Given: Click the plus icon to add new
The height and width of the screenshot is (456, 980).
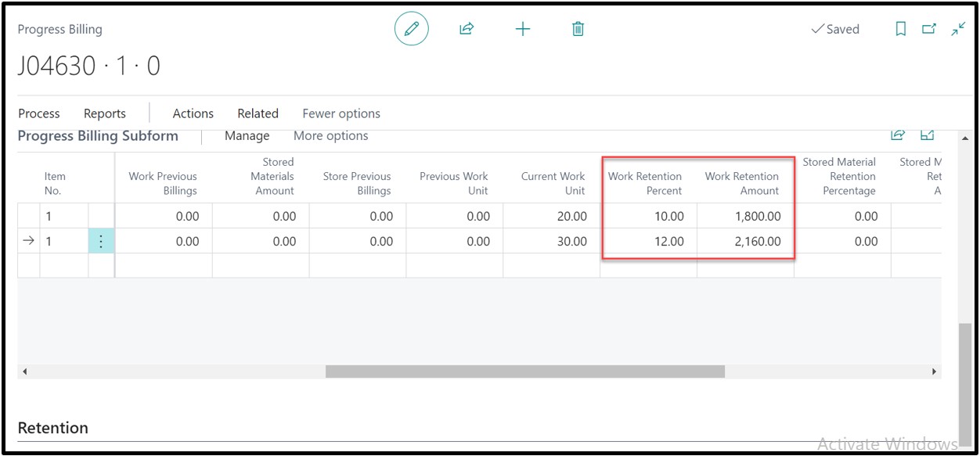Looking at the screenshot, I should click(x=522, y=29).
